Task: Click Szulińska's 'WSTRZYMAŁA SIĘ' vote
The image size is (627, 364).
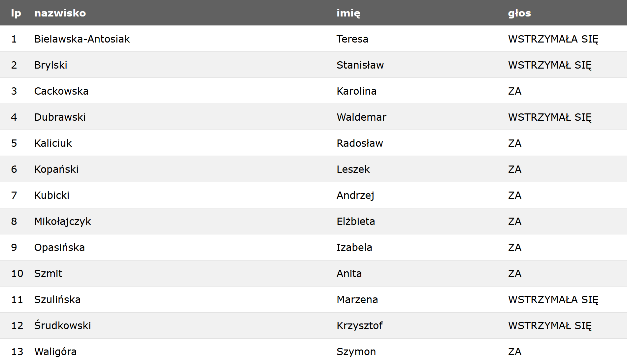Action: (553, 299)
